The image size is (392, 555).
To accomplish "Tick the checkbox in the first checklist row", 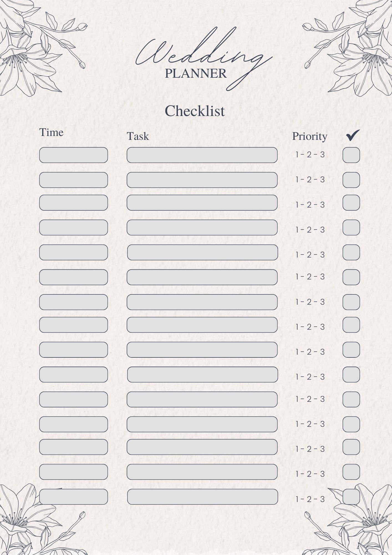I will 351,155.
